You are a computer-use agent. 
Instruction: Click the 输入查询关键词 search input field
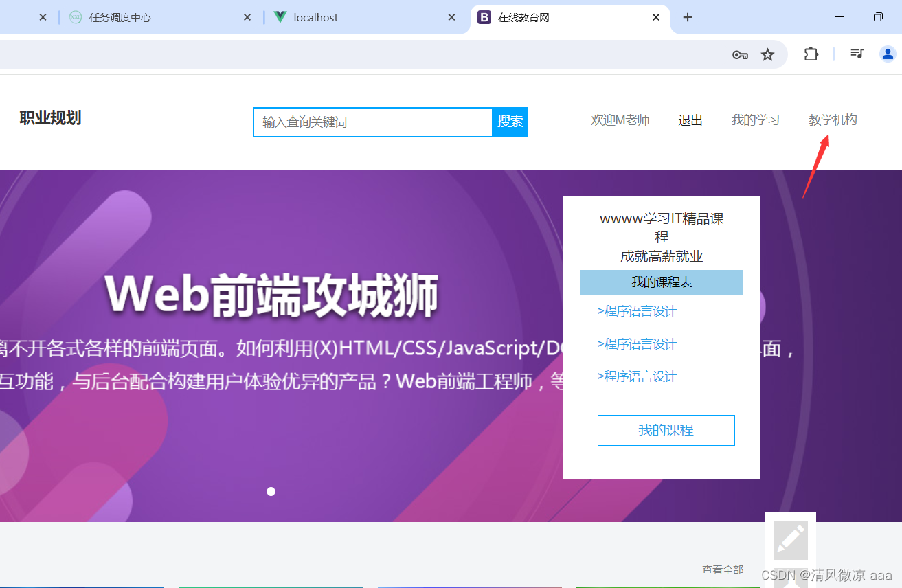point(373,122)
